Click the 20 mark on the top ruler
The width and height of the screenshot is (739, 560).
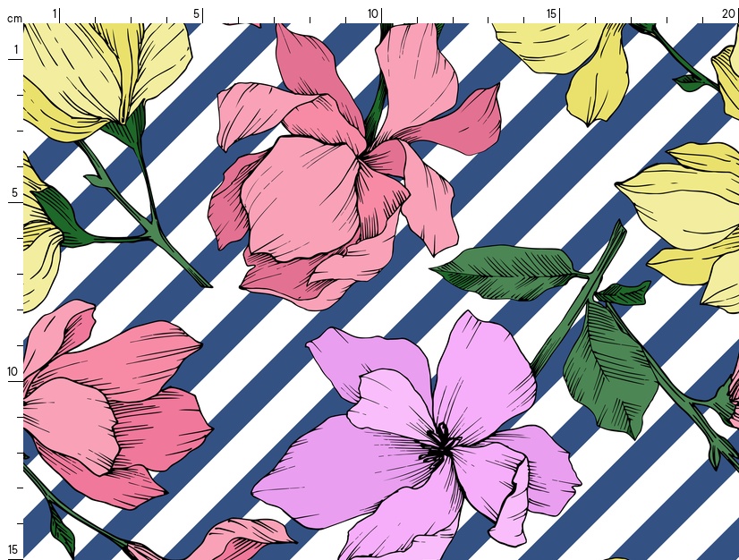tap(728, 13)
